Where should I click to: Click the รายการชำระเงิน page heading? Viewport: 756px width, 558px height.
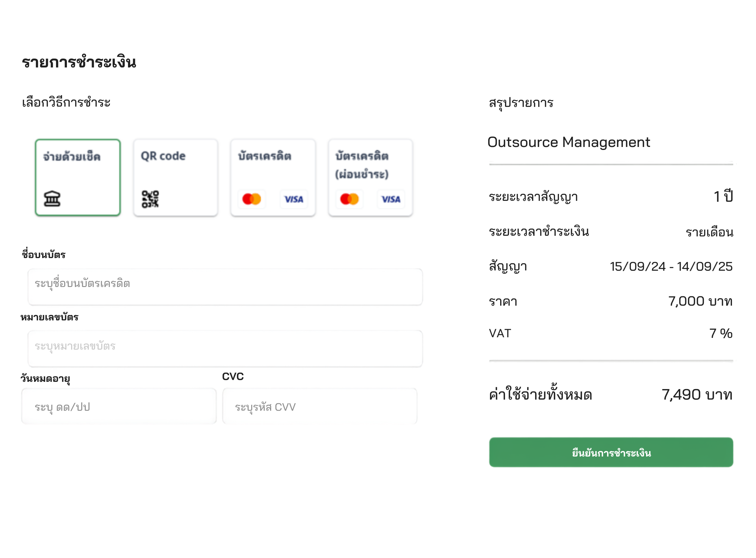[x=79, y=62]
